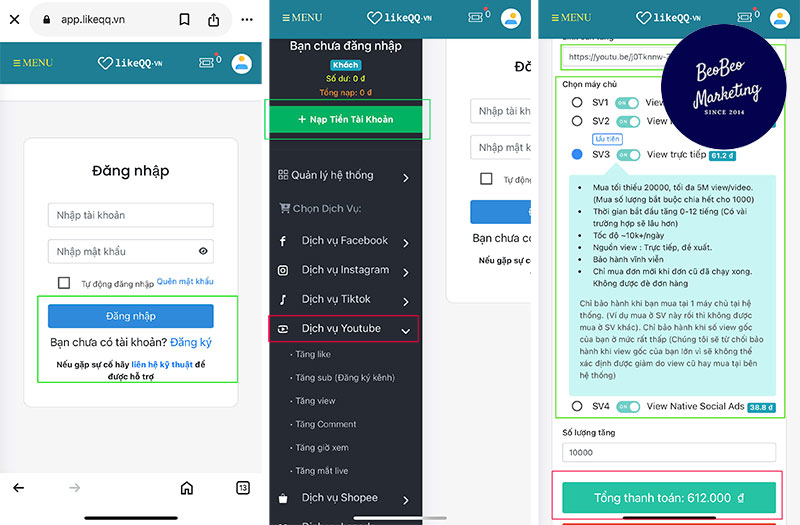Select the SV3 View trực tiếp radio
Screen dimensions: 800x525
tap(577, 154)
